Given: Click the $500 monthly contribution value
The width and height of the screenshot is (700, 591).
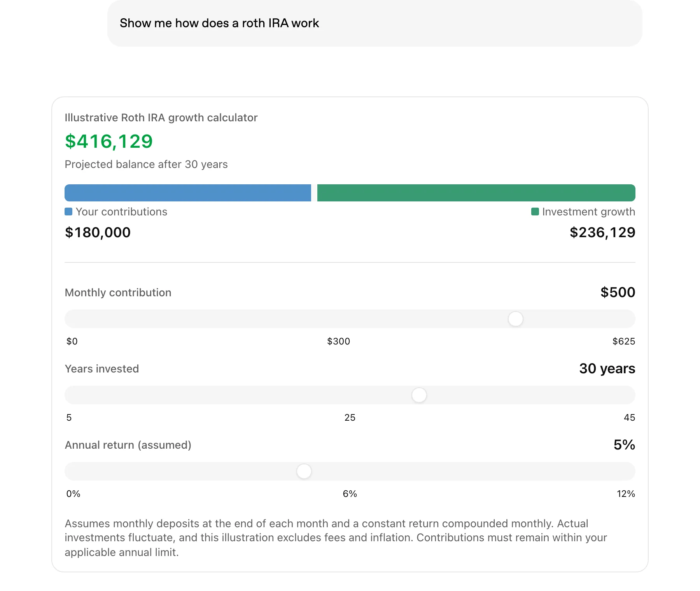Looking at the screenshot, I should coord(618,292).
